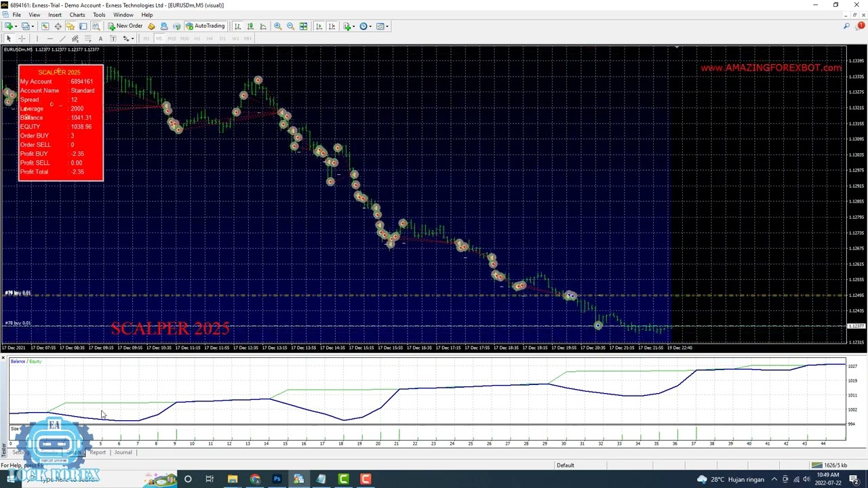868x488 pixels.
Task: Close the Tester panel
Action: 3,358
